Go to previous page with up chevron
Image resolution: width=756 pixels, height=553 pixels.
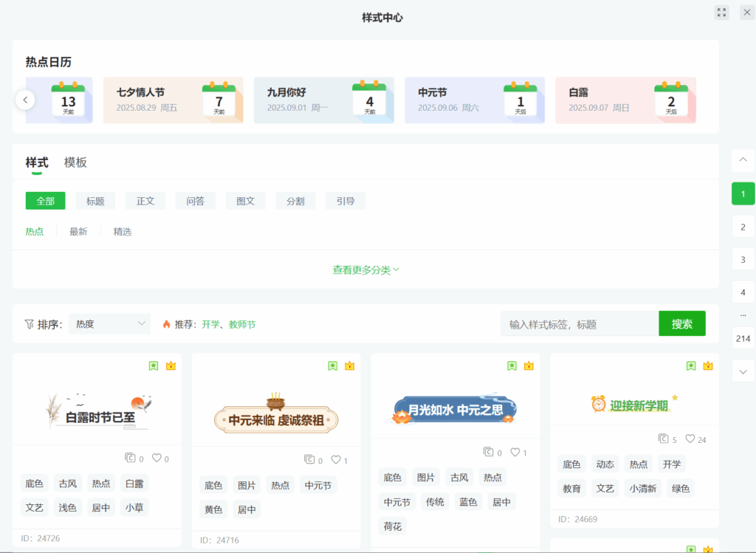743,160
